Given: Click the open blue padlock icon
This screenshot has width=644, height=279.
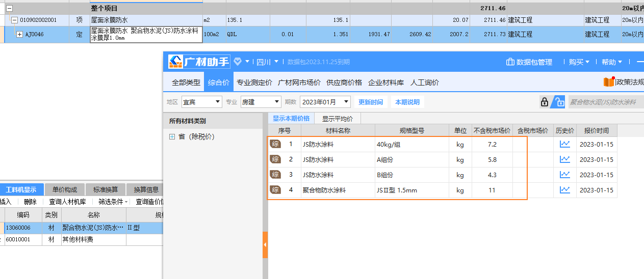Looking at the screenshot, I should point(560,102).
